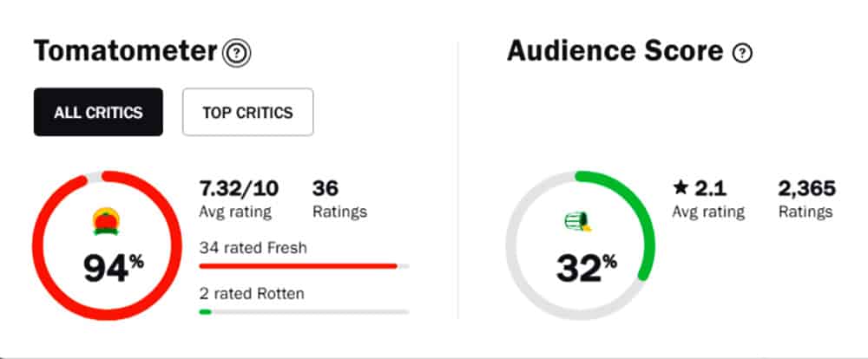Click the Tomatometer heading
The width and height of the screenshot is (868, 359).
click(x=124, y=52)
